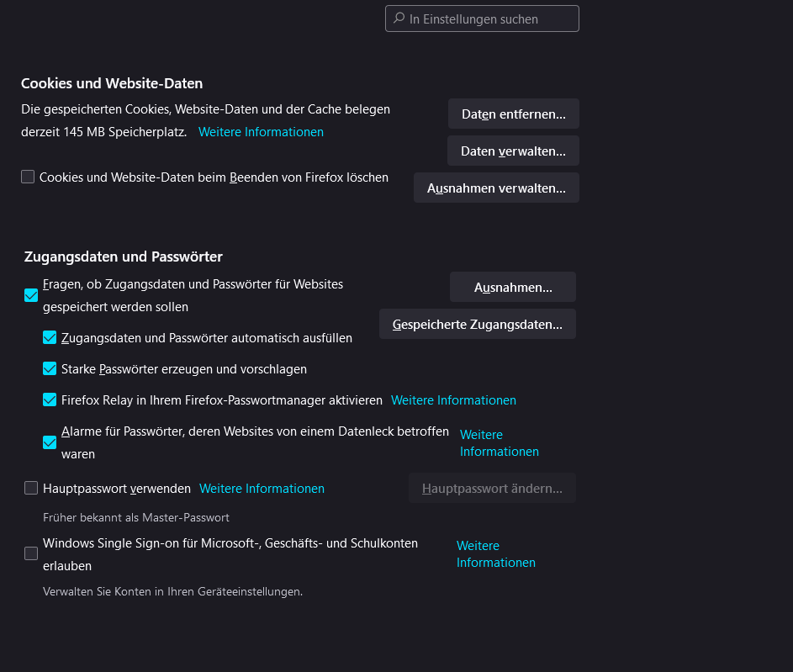Viewport: 793px width, 672px height.
Task: Disable alerts for breached website passwords
Action: point(50,442)
